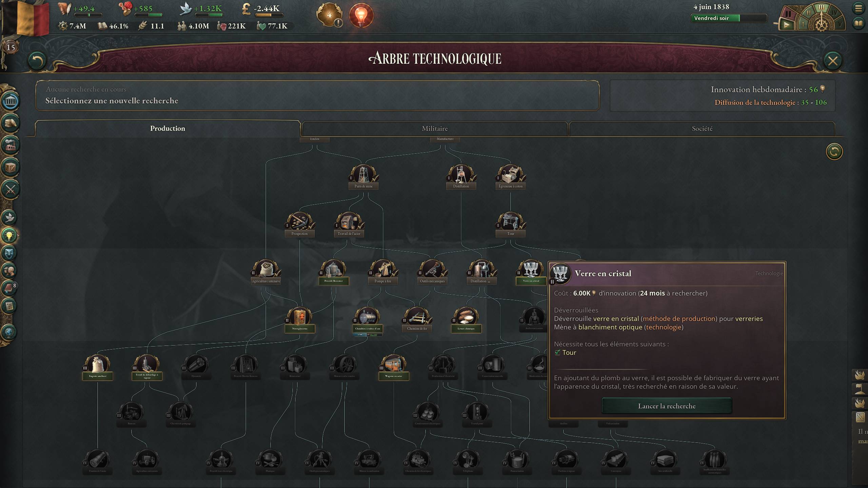Screen dimensions: 868x488
Task: Click the Tour requirement checkmark in tooltip
Action: tap(557, 352)
